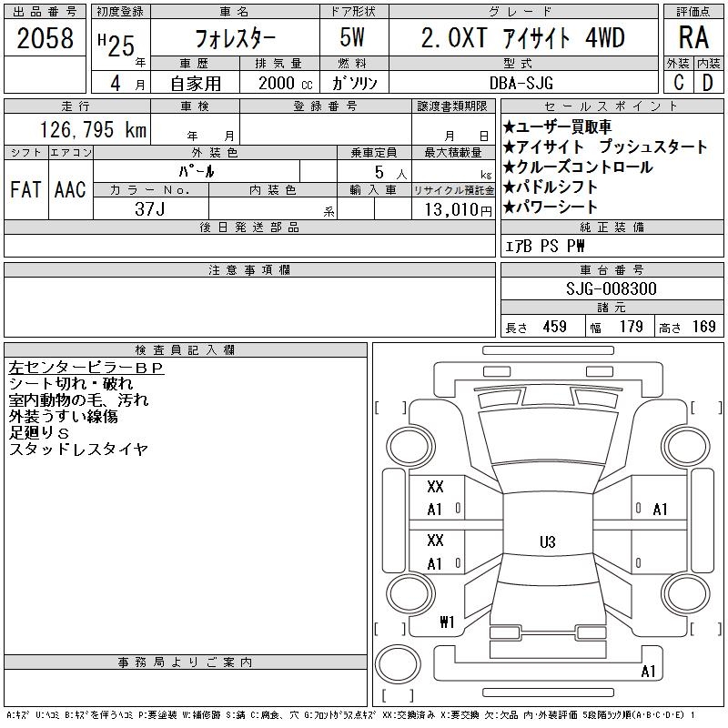Click the A1 mark on the right-side door
The width and height of the screenshot is (728, 728).
pyautogui.click(x=661, y=510)
